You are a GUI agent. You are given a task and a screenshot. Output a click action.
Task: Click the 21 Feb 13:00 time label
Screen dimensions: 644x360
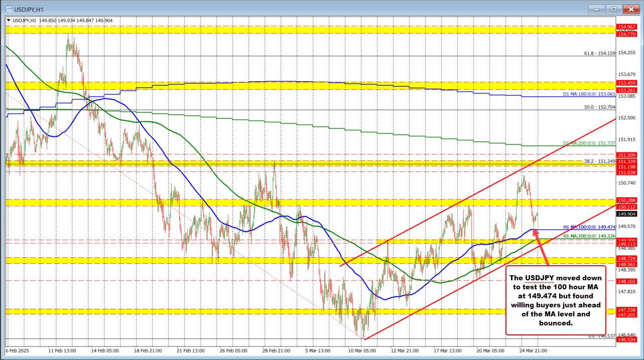190,350
